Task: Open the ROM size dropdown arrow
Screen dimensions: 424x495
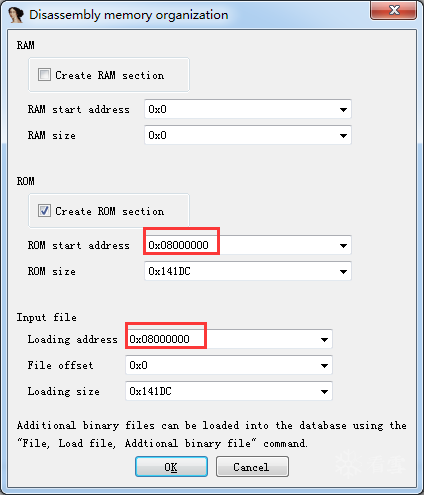Action: [x=343, y=271]
